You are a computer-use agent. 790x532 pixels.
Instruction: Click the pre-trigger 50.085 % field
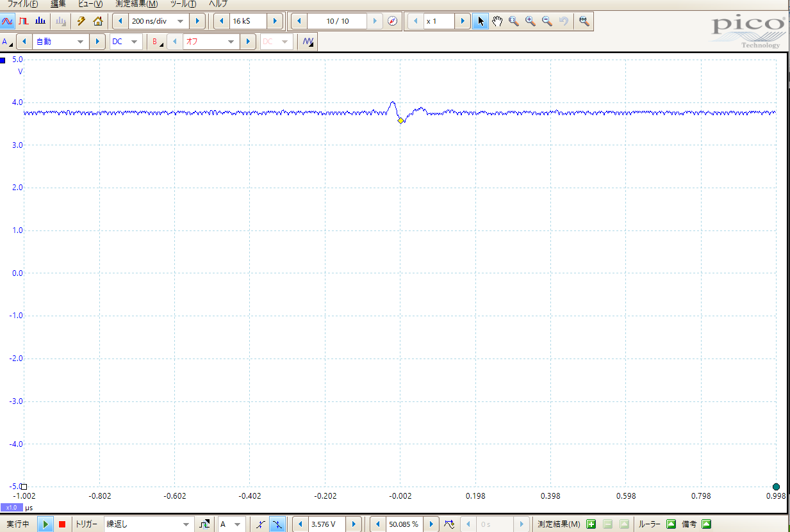tap(405, 524)
